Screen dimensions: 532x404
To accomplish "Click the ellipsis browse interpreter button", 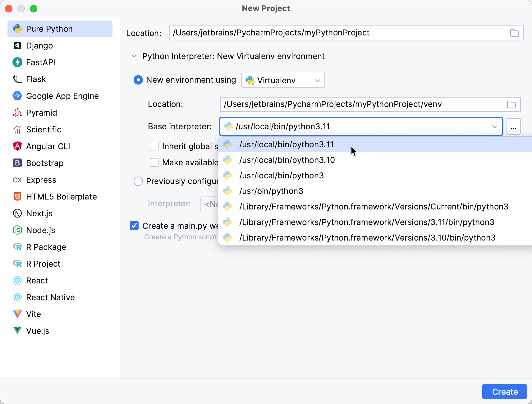I will pos(513,126).
